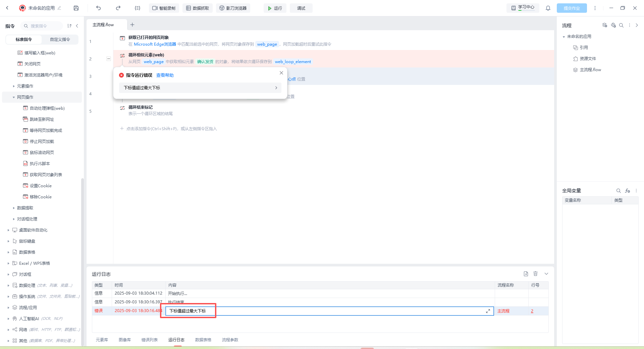Open the notification bell
The height and width of the screenshot is (349, 644).
(x=548, y=8)
